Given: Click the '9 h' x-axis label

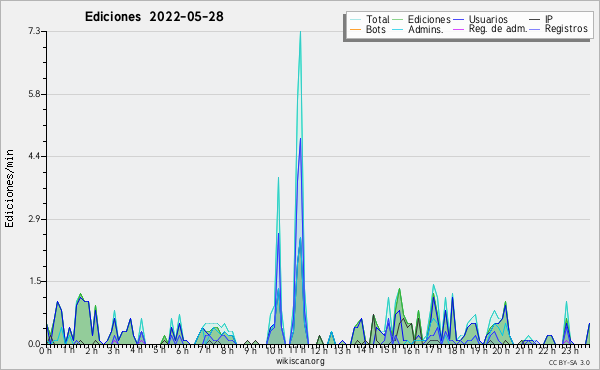Looking at the screenshot, I should (x=251, y=351).
